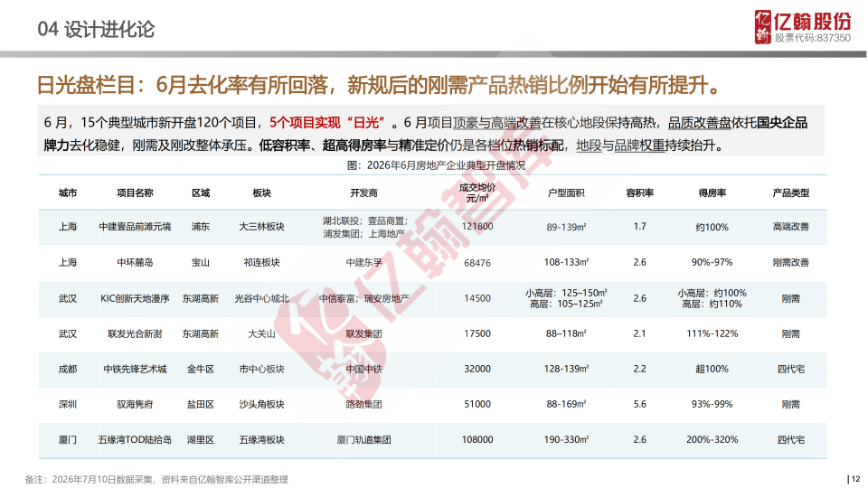Viewport: 868px width, 488px height.
Task: Click developer cell 联发集团
Action: pos(363,333)
